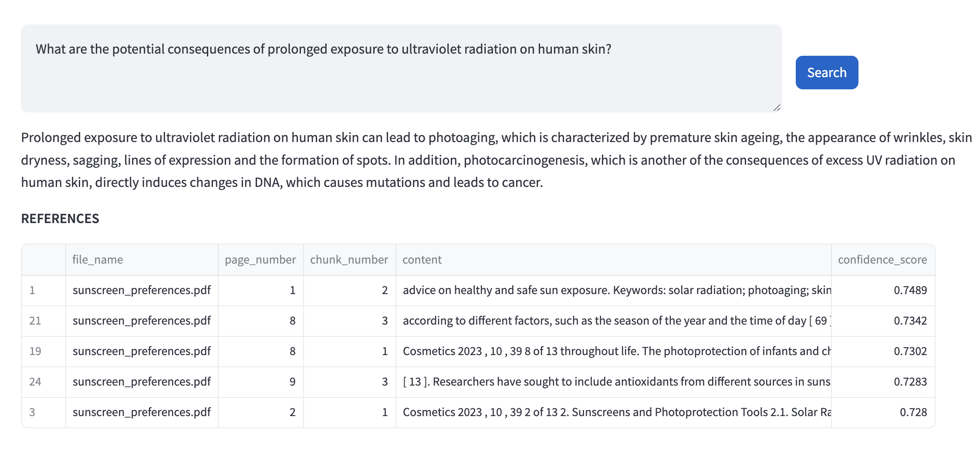Screen dimensions: 980x454
Task: Click the content column header
Action: 613,260
